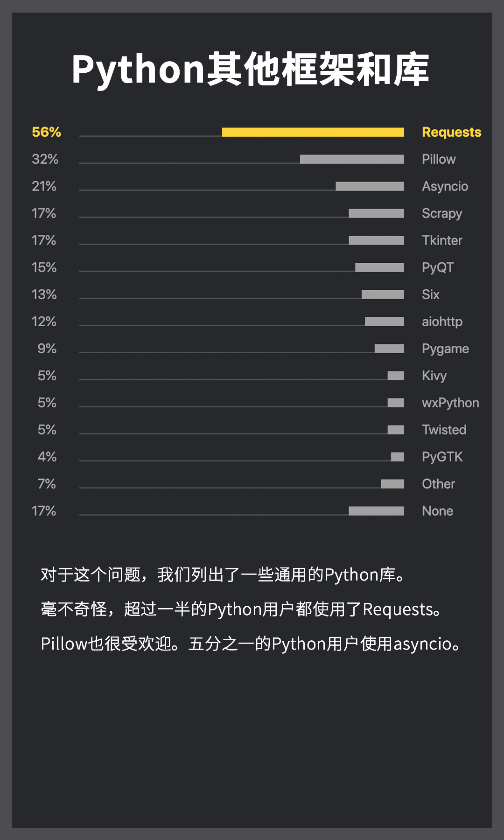The image size is (504, 840).
Task: Click the paragraph mentioning asyncio users
Action: (251, 644)
